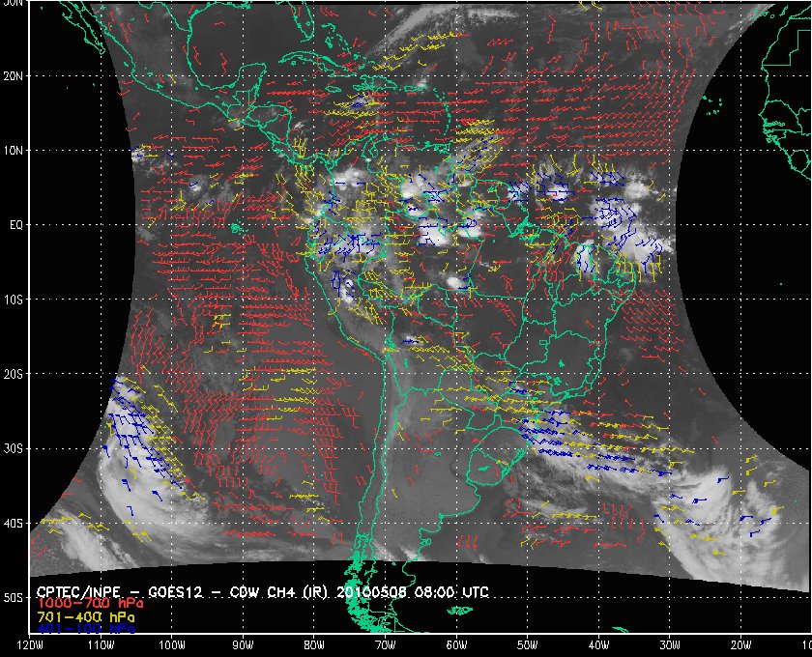Select the '40S' latitude label
The width and height of the screenshot is (812, 657).
click(13, 524)
